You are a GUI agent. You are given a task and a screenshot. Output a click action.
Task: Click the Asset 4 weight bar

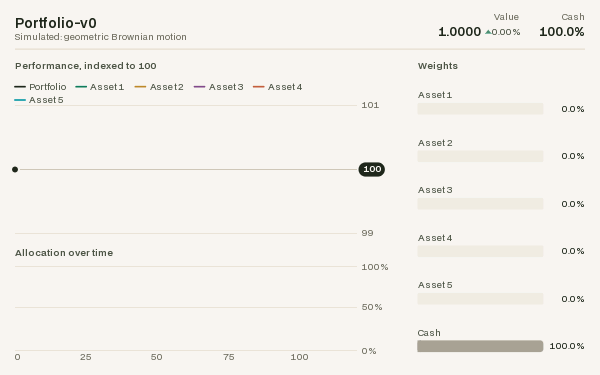pos(480,251)
